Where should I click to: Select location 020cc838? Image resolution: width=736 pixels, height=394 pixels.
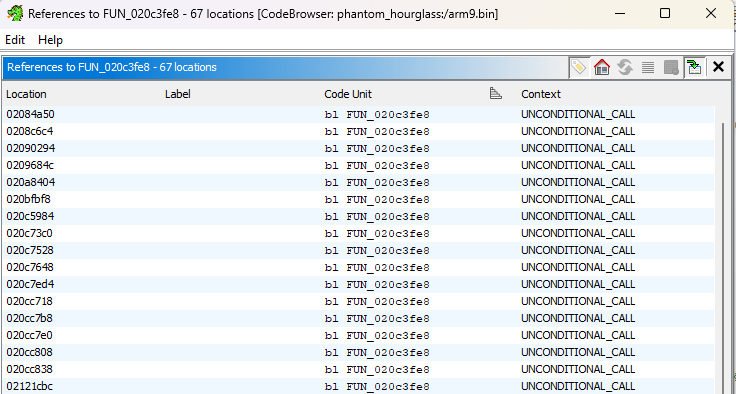[x=29, y=369]
